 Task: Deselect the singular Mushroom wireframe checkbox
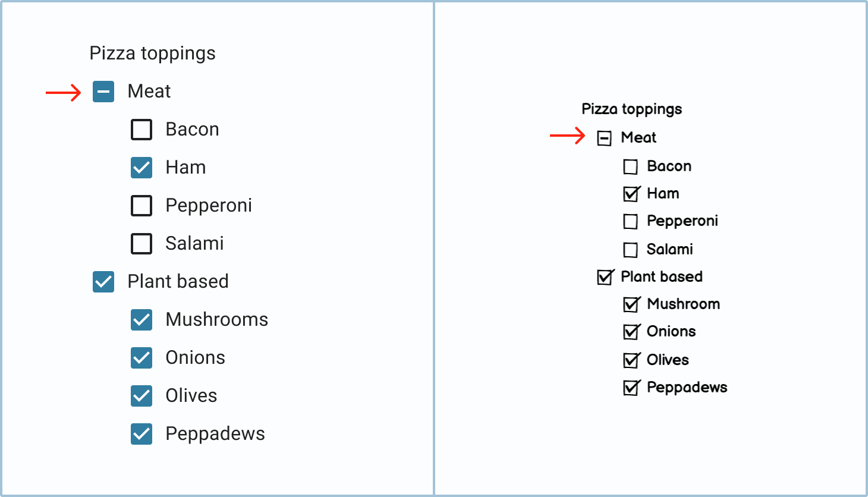(x=631, y=305)
